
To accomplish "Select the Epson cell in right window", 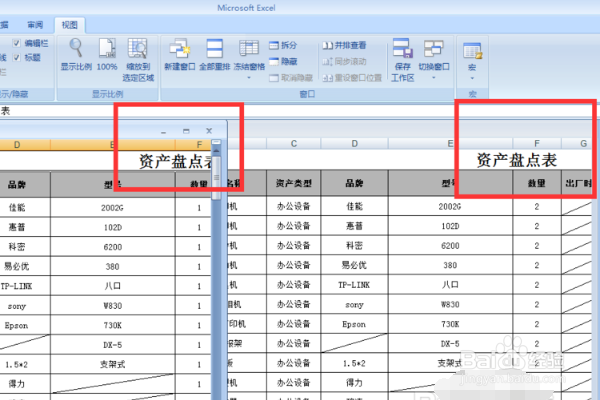I will click(x=355, y=324).
